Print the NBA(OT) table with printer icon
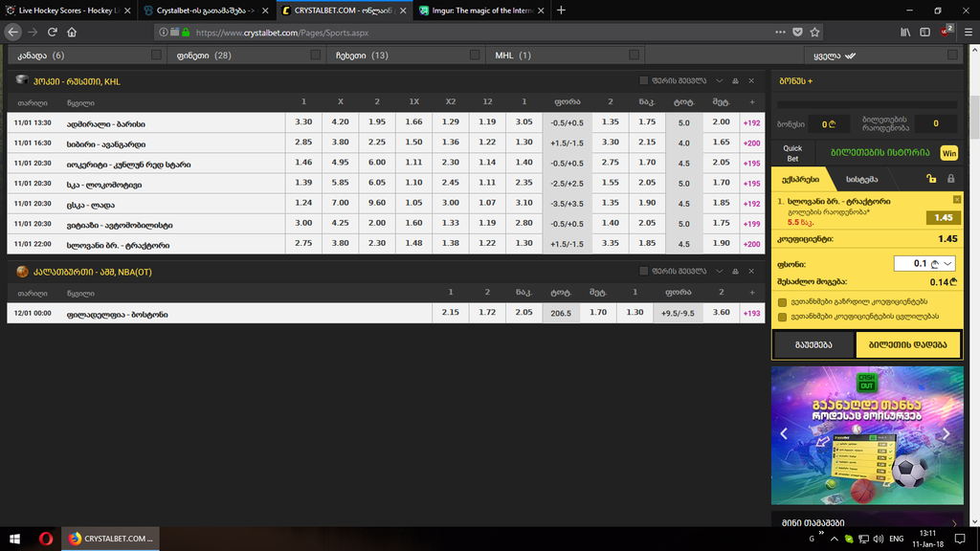Viewport: 980px width, 551px height. click(x=735, y=271)
